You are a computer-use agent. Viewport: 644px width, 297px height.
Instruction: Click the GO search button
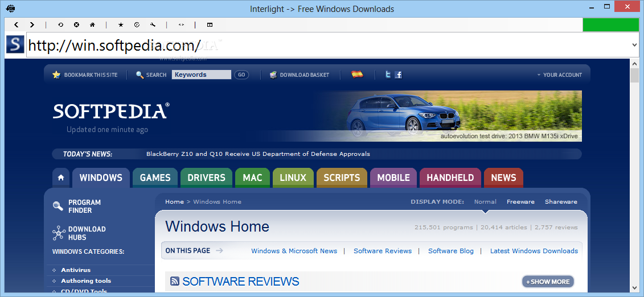coord(241,75)
